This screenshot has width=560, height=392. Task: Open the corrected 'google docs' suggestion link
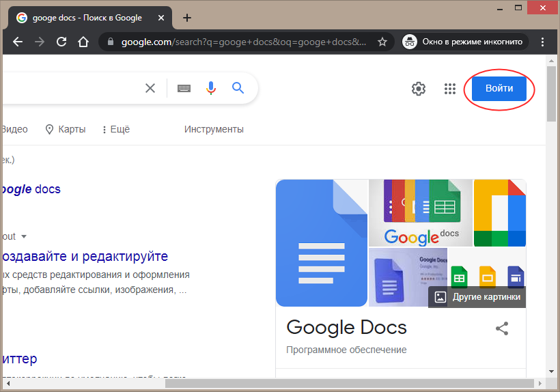point(31,189)
